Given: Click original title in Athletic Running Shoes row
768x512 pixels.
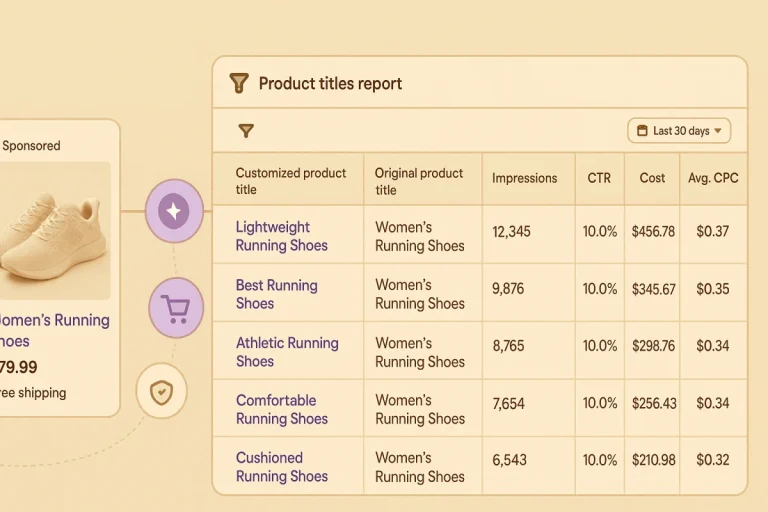Looking at the screenshot, I should (x=420, y=352).
